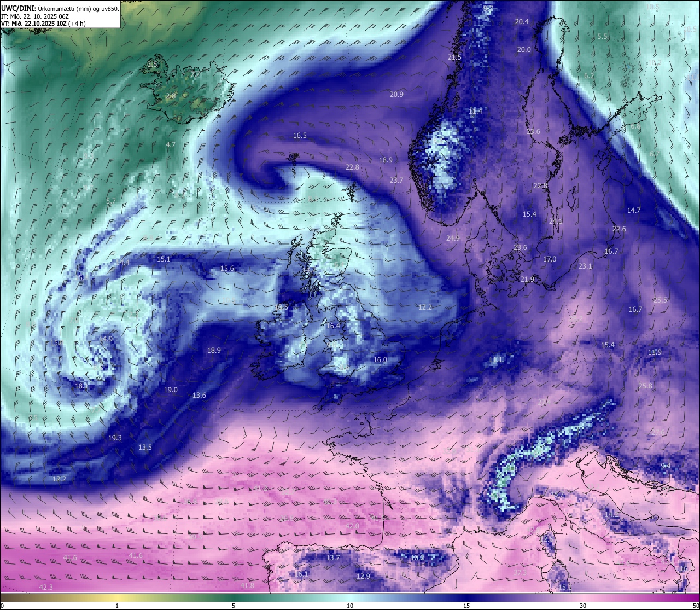Select the 20.4 value near northern Norway
700x610 pixels.
(x=522, y=22)
